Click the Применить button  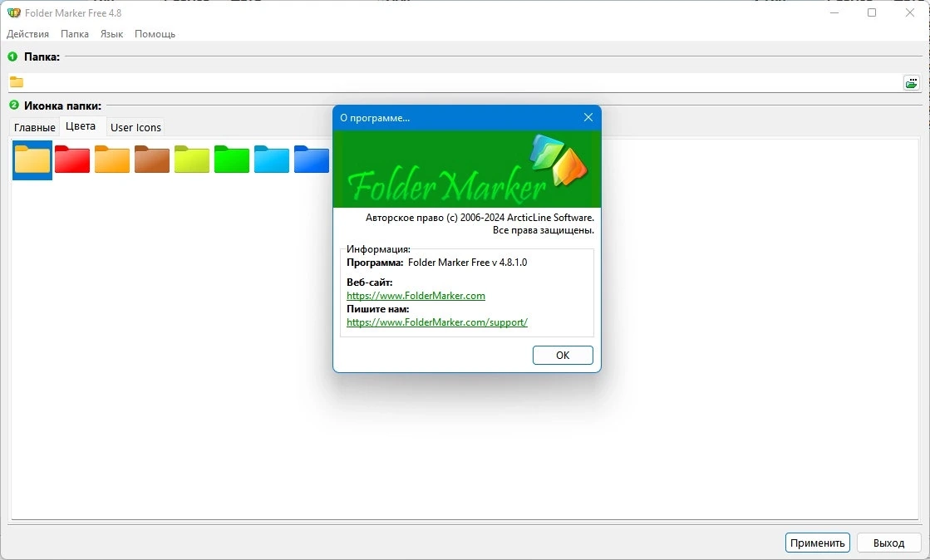tap(817, 543)
